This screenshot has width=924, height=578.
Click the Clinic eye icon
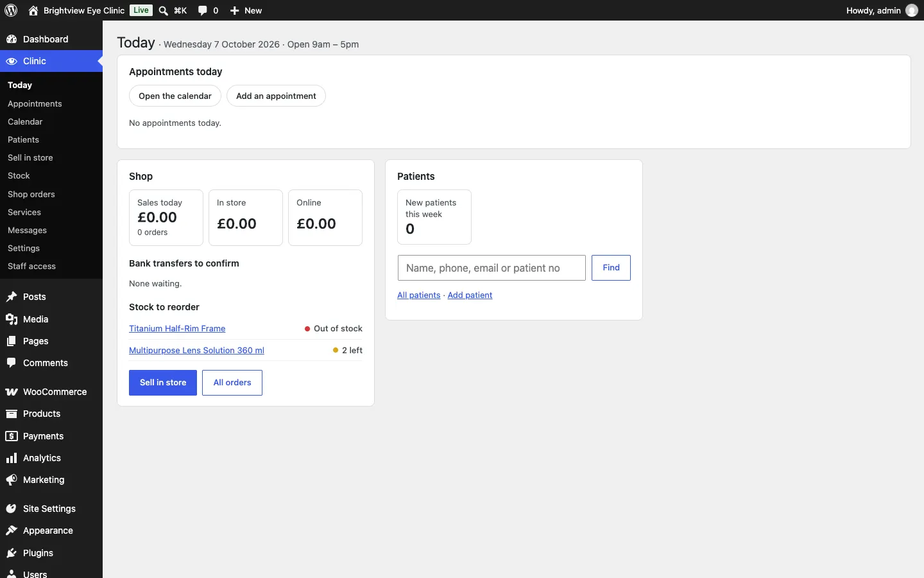coord(12,61)
